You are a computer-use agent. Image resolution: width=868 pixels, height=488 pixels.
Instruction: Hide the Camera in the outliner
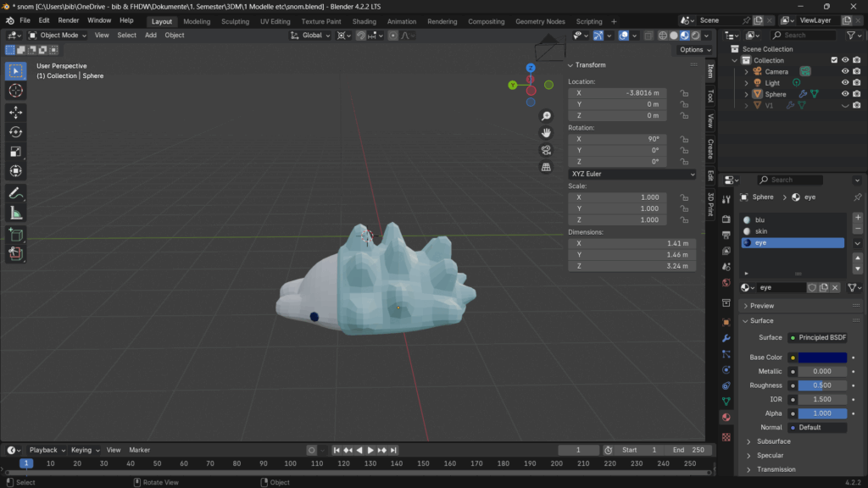click(844, 72)
